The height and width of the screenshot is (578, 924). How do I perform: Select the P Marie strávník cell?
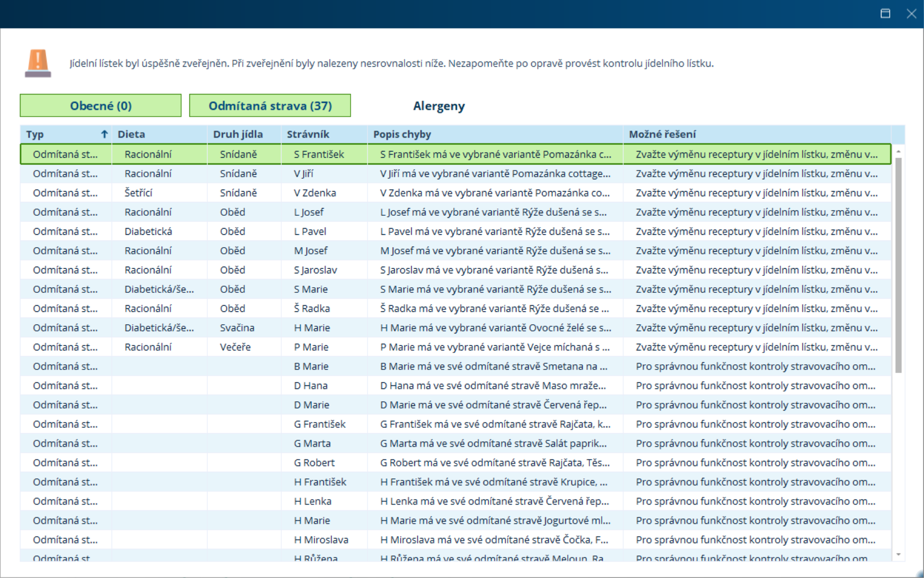coord(324,347)
